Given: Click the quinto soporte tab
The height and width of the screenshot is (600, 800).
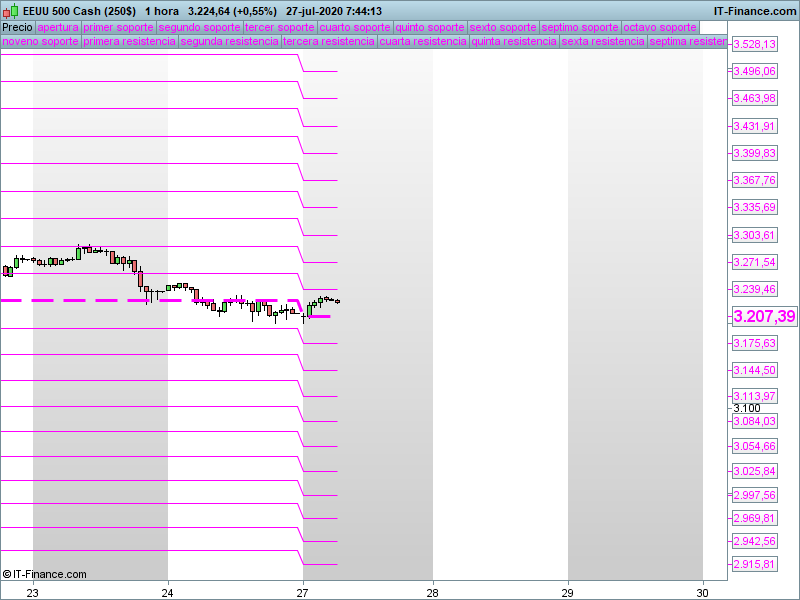Looking at the screenshot, I should [x=430, y=28].
